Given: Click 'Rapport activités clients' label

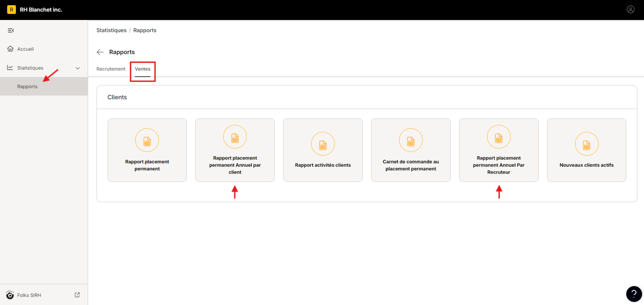Looking at the screenshot, I should [x=323, y=165].
